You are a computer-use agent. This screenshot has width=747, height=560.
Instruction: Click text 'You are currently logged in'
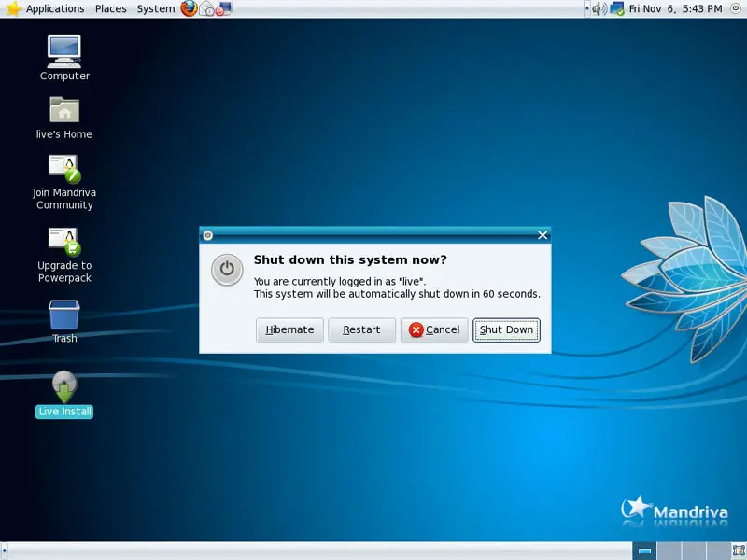340,282
